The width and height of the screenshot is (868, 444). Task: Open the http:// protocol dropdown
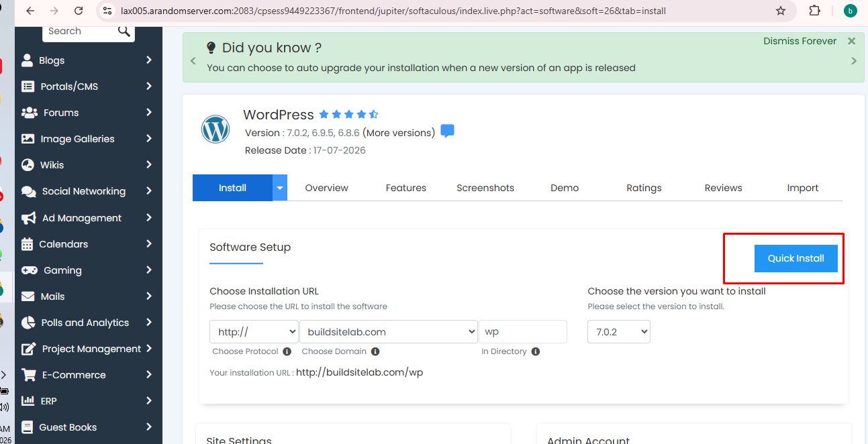click(254, 331)
